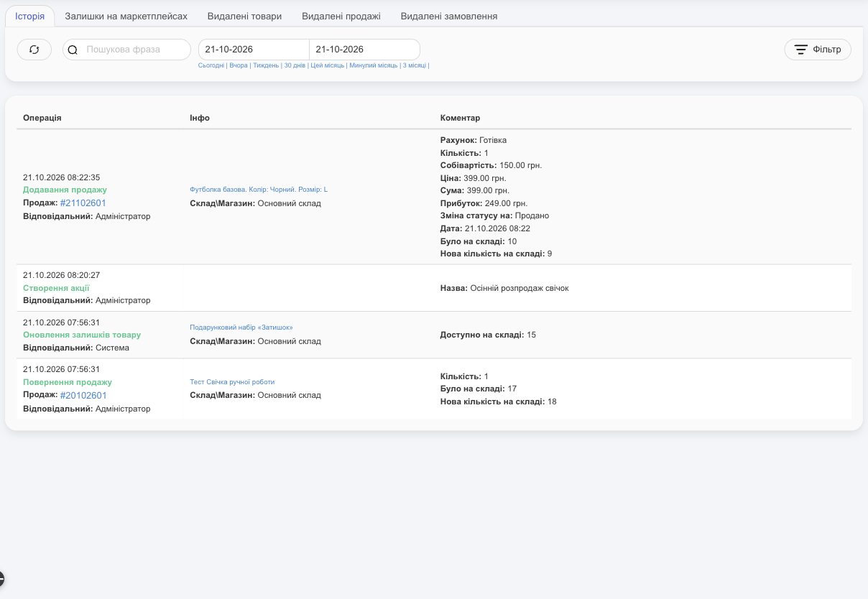Select the Видалені замовлення tab
868x599 pixels.
tap(449, 16)
